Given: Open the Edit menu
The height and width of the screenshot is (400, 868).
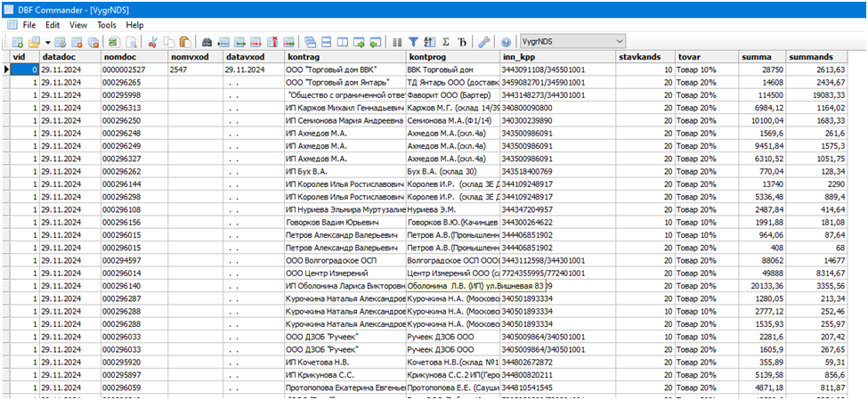Looking at the screenshot, I should [53, 25].
